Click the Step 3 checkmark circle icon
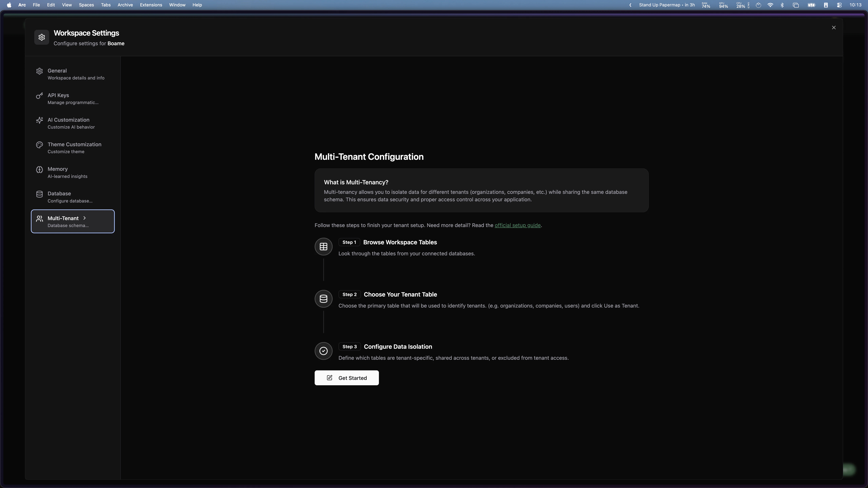 pyautogui.click(x=323, y=351)
